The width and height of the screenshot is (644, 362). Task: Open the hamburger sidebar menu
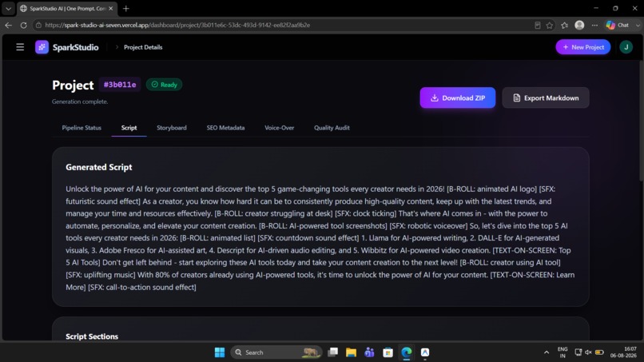(x=20, y=47)
